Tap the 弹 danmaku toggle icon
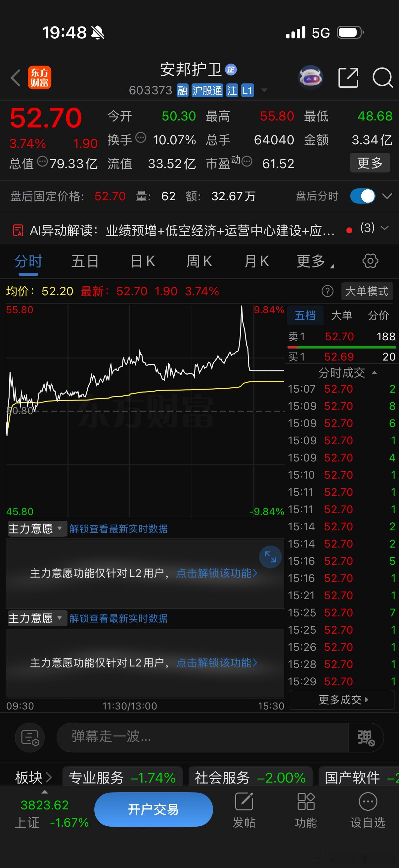399x868 pixels. (x=366, y=738)
